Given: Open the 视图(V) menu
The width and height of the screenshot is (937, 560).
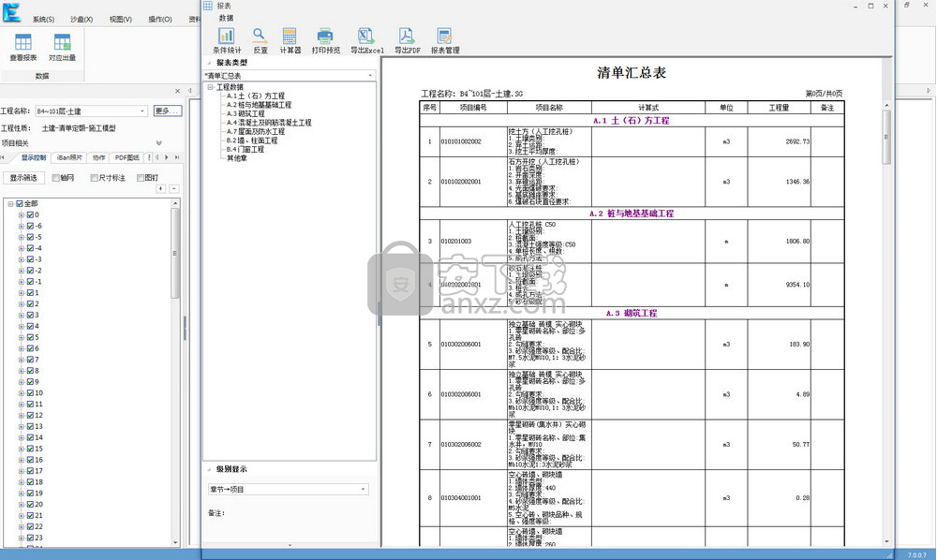Looking at the screenshot, I should pos(120,19).
